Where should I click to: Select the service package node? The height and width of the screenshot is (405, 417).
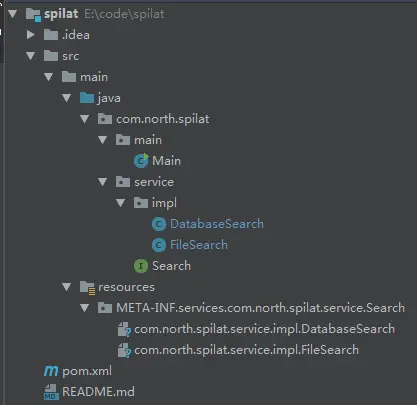pos(145,182)
